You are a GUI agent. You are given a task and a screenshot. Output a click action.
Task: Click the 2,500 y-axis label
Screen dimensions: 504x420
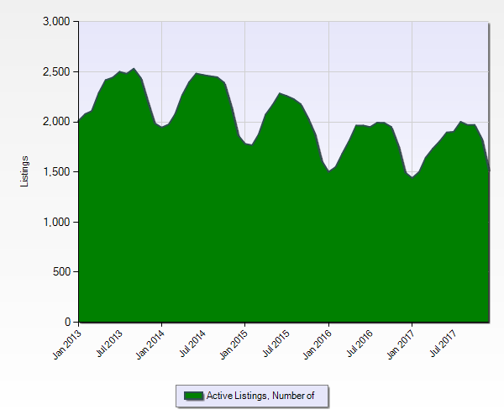[56, 71]
